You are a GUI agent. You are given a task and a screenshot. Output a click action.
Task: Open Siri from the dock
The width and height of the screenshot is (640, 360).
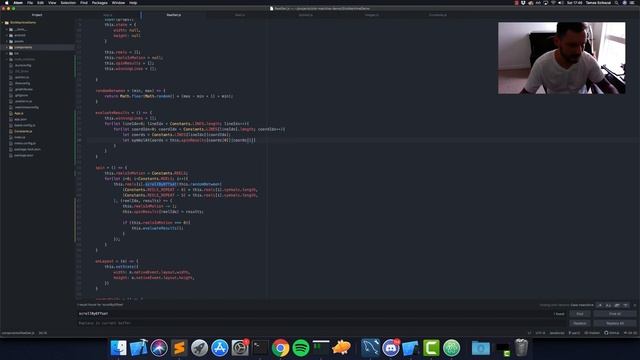point(159,348)
